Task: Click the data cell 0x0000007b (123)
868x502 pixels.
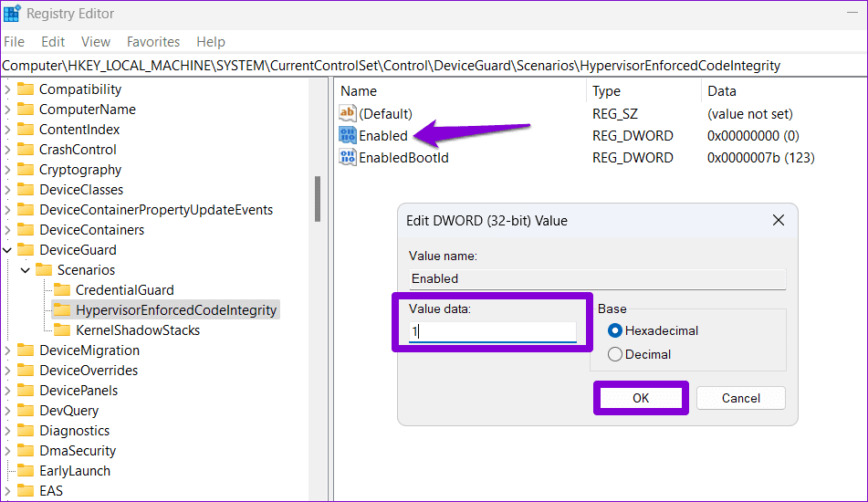Action: 760,158
